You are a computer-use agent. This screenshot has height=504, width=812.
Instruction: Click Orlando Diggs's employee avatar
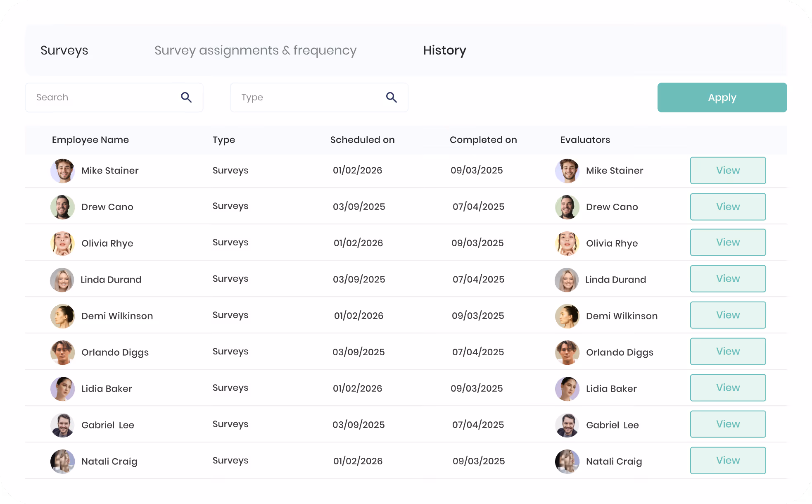tap(62, 352)
